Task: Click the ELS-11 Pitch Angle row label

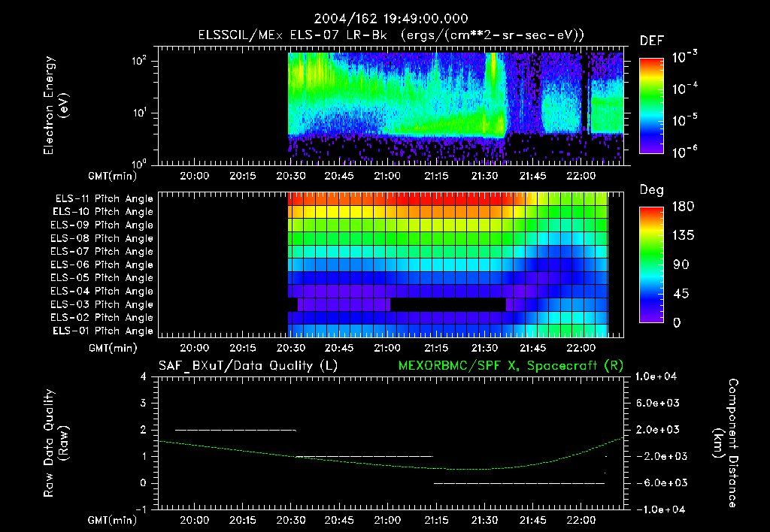Action: click(x=104, y=199)
